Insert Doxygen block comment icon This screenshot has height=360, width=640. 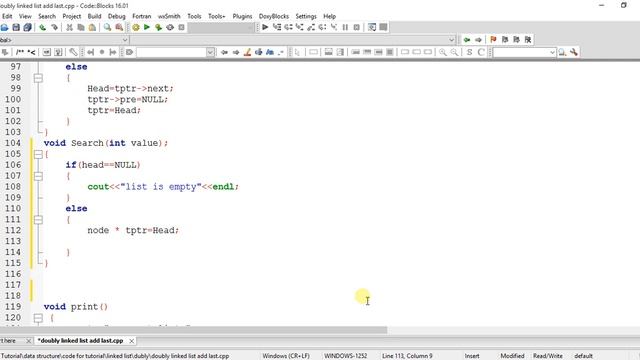(20, 52)
